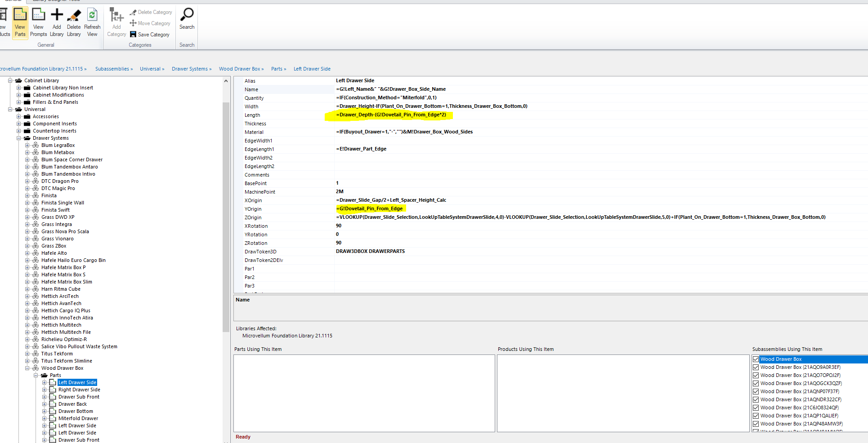Expand the Countertop Inserts node
The height and width of the screenshot is (443, 868).
coord(18,131)
